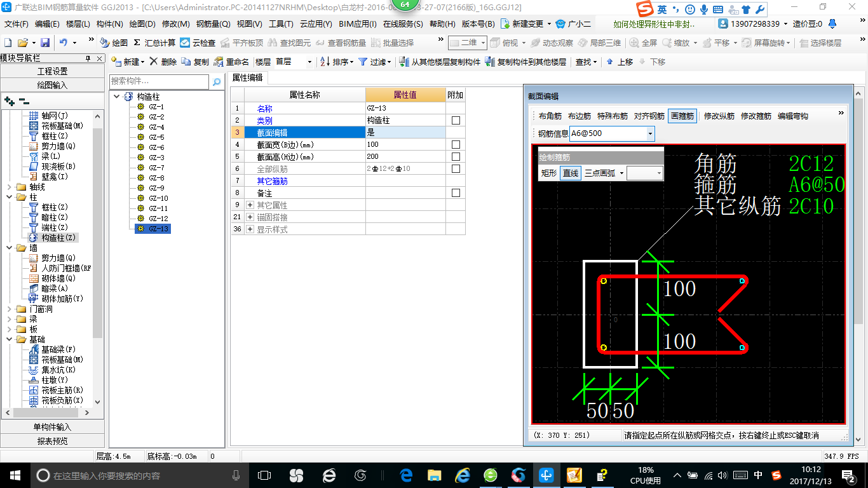Click 从其他楼层复制构件
868x488 pixels.
(x=440, y=62)
